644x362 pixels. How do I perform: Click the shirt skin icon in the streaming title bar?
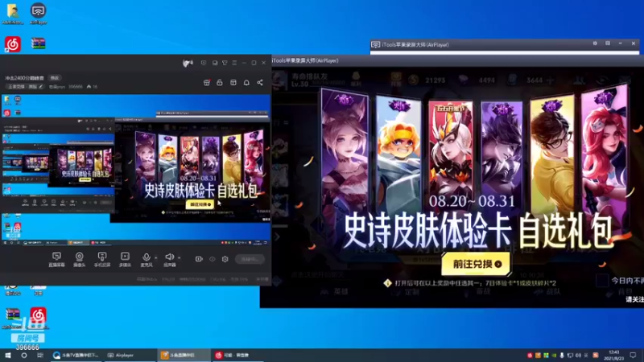click(225, 63)
